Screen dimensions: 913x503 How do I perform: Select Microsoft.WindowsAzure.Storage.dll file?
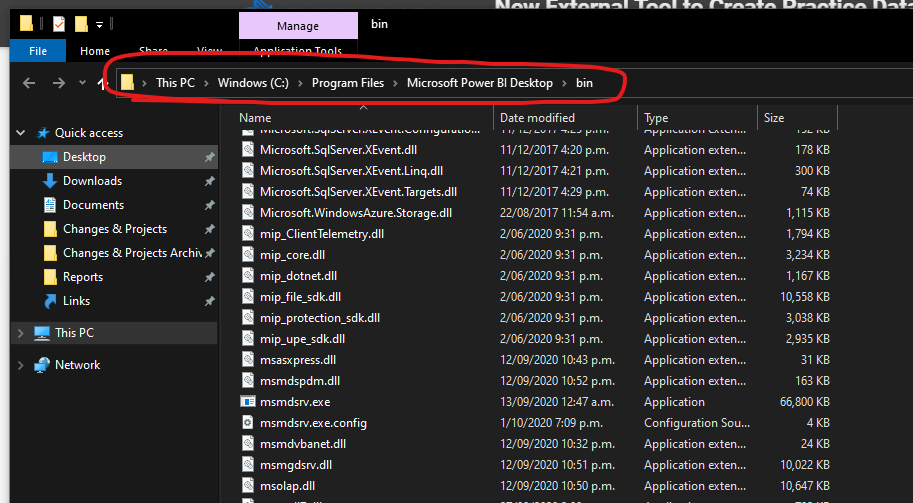[x=356, y=212]
